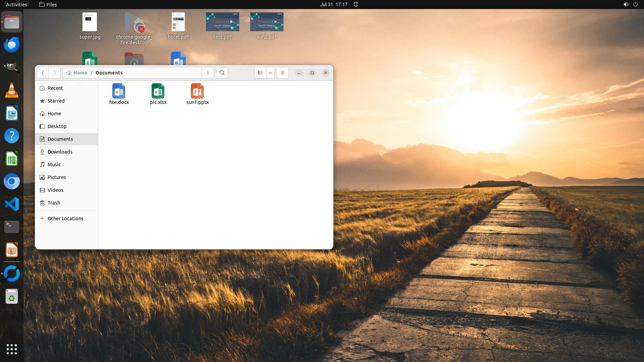The height and width of the screenshot is (362, 644).
Task: Open Activities overview in top bar
Action: point(16,4)
